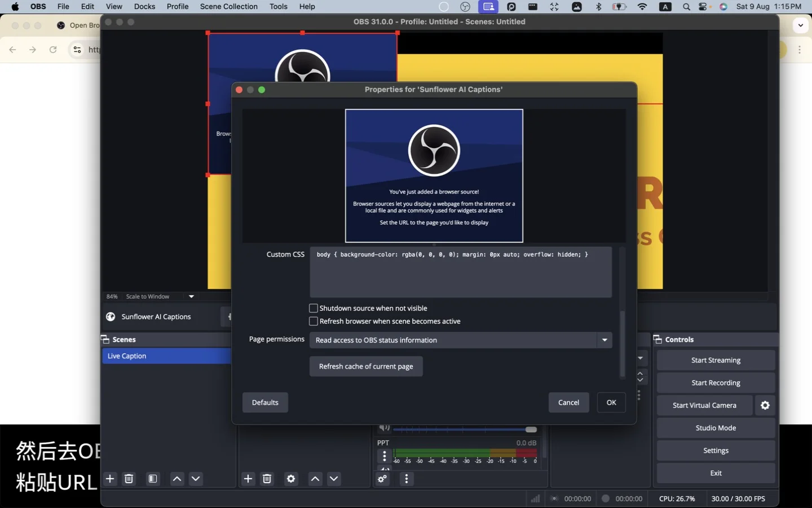Move the scene up in Scenes list
Screen dimensions: 812x508
[x=177, y=479]
